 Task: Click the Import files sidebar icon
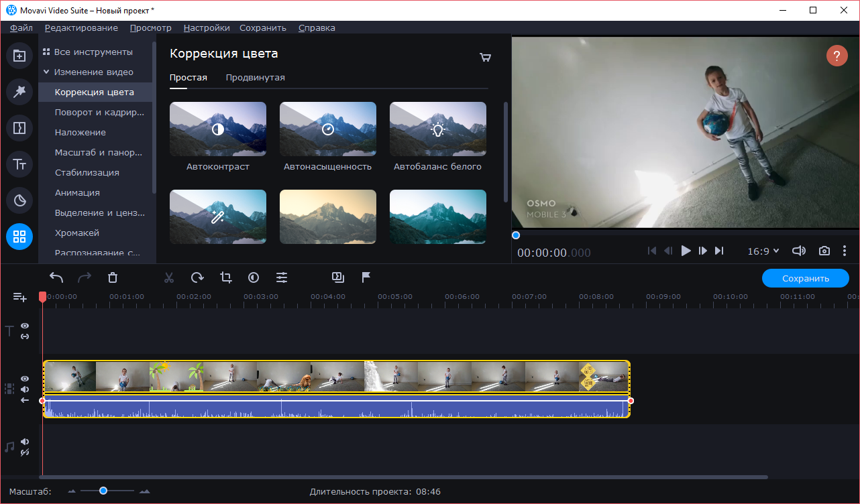pos(19,56)
